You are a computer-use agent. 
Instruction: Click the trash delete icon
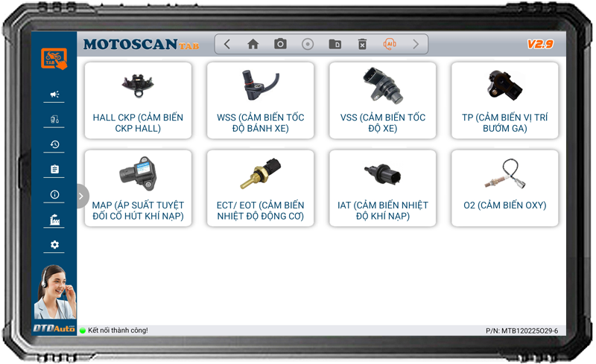pos(362,44)
